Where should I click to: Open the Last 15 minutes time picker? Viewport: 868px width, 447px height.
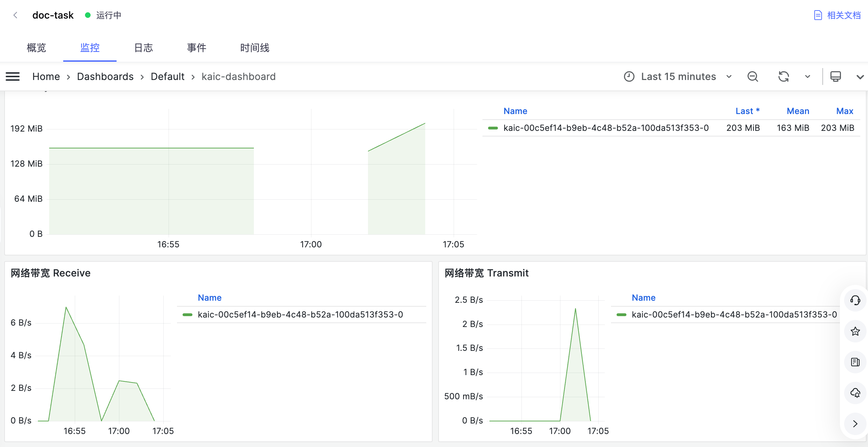point(678,76)
